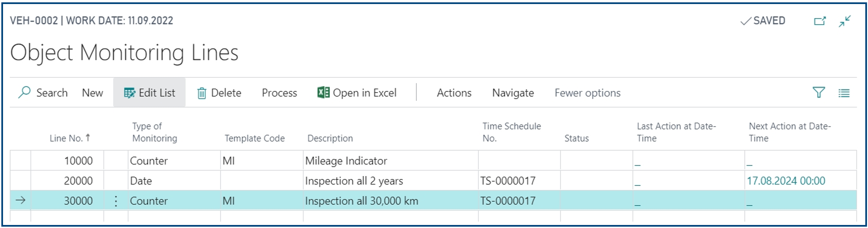Image resolution: width=868 pixels, height=228 pixels.
Task: Click Open in Excel label
Action: [365, 93]
